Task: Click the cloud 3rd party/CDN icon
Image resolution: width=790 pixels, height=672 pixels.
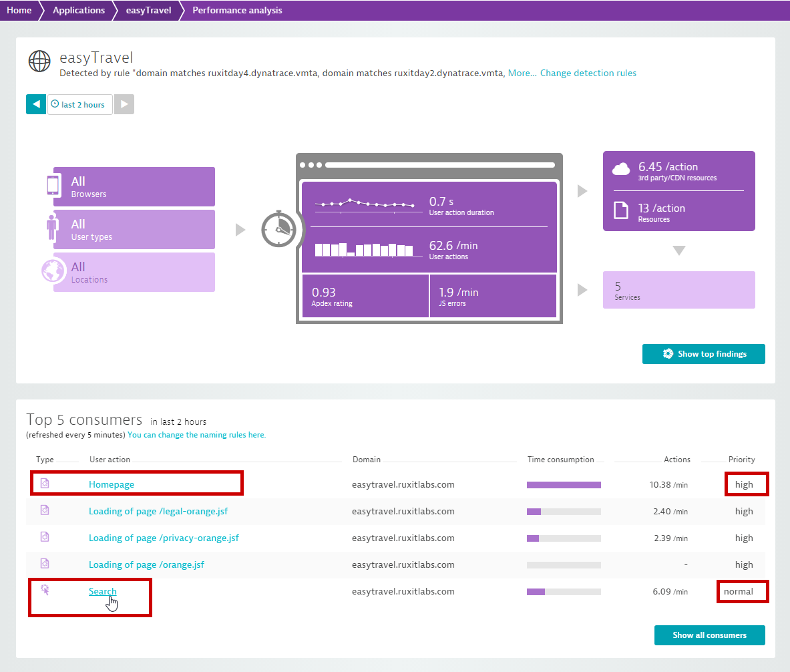Action: [x=621, y=169]
